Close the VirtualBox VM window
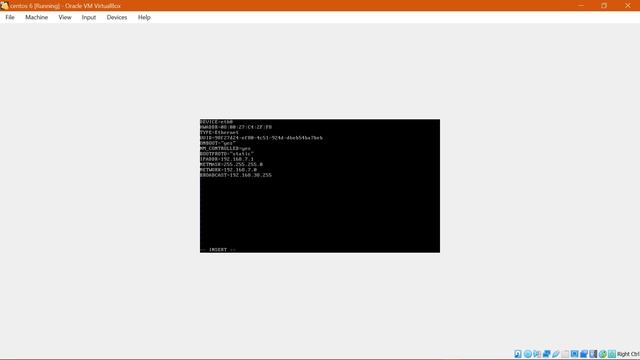 tap(628, 6)
